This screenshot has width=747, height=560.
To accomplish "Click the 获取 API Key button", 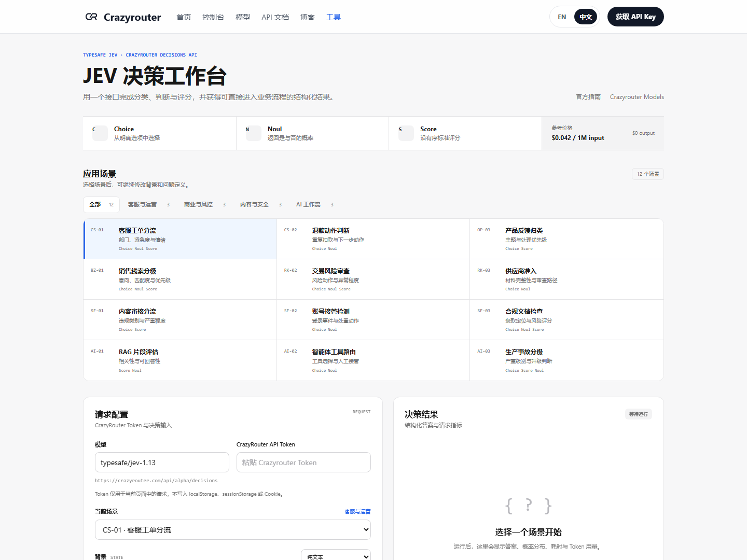I will [x=635, y=17].
